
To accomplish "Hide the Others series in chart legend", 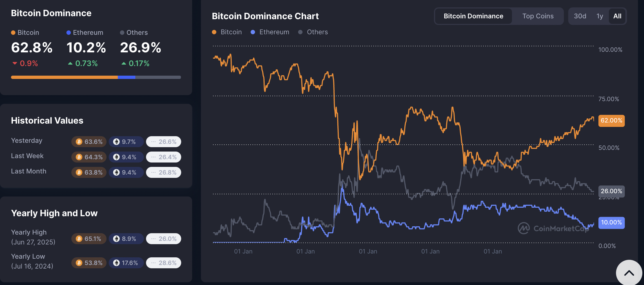I will 313,32.
